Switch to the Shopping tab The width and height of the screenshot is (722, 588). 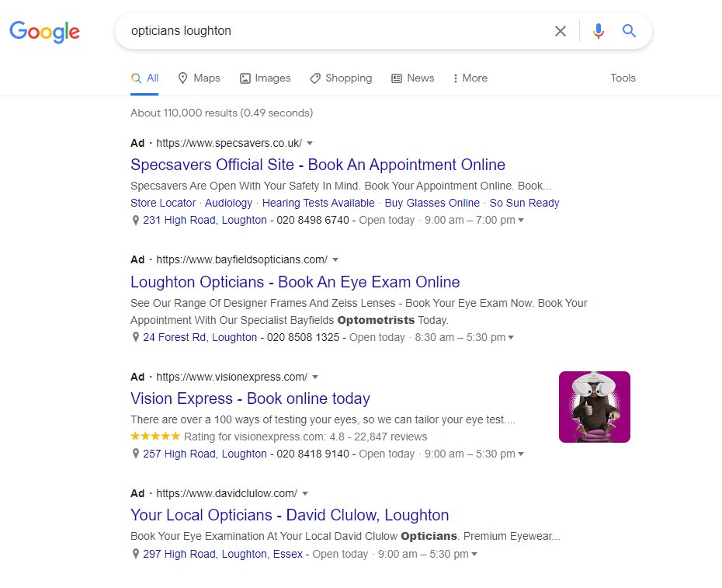tap(341, 78)
